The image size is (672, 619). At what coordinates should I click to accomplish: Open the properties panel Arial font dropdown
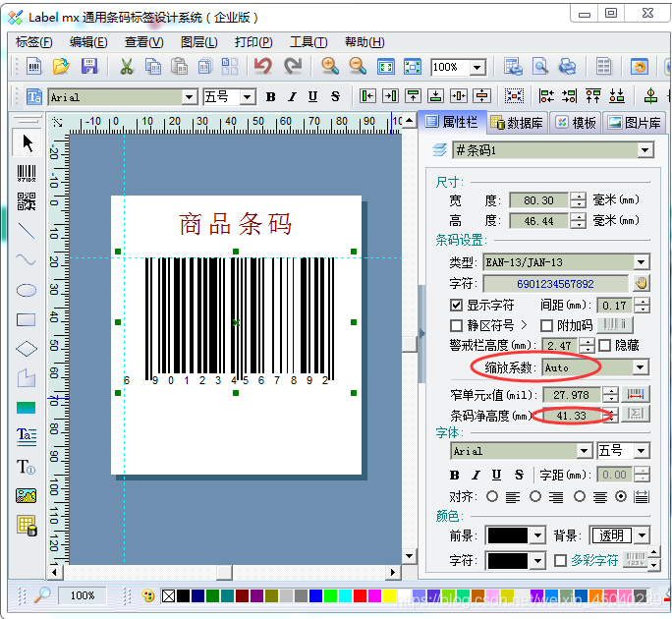[x=584, y=451]
